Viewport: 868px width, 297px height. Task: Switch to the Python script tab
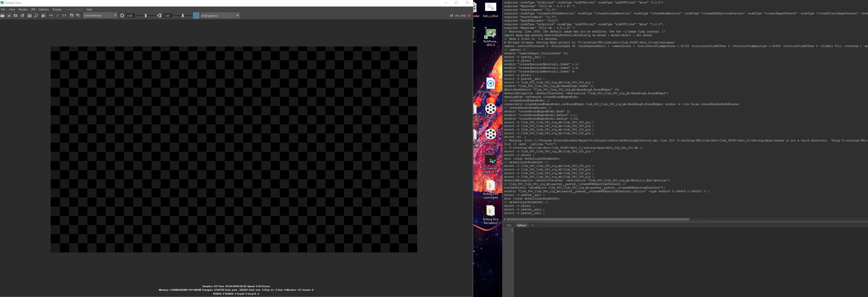521,225
